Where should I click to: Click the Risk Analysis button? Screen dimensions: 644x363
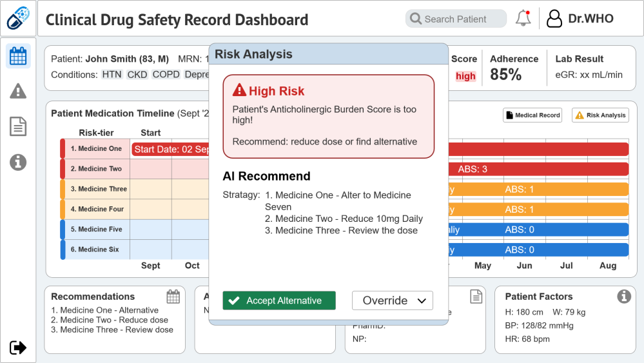coord(600,115)
